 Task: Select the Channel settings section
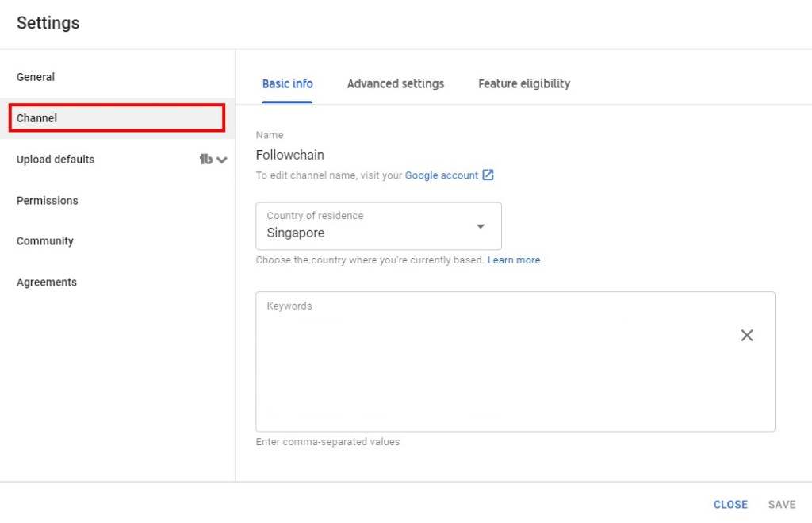(117, 118)
